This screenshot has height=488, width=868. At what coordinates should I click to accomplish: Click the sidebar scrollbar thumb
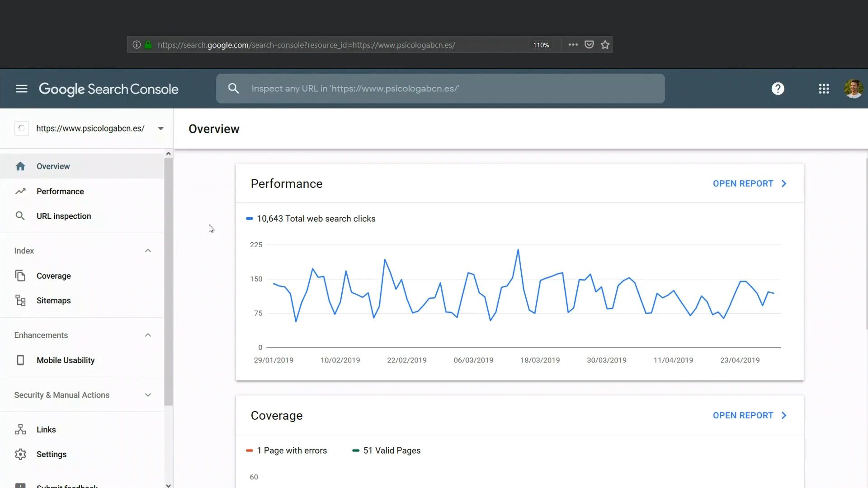tap(168, 282)
